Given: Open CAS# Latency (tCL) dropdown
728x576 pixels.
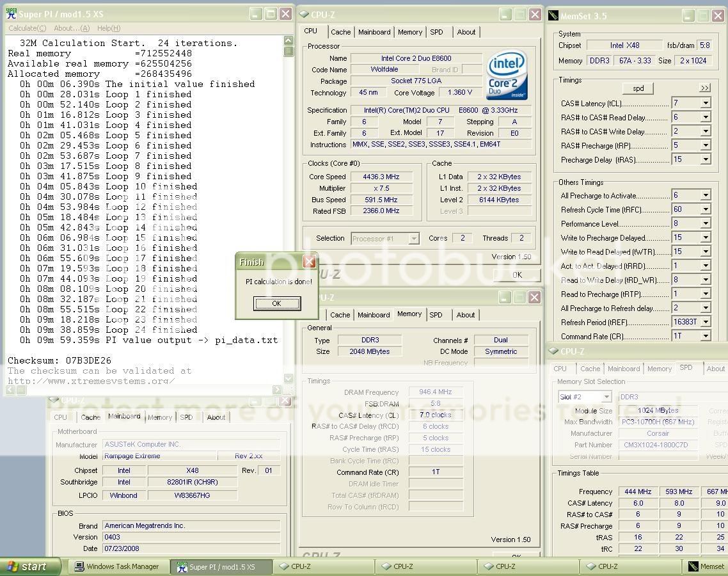Looking at the screenshot, I should click(x=705, y=103).
